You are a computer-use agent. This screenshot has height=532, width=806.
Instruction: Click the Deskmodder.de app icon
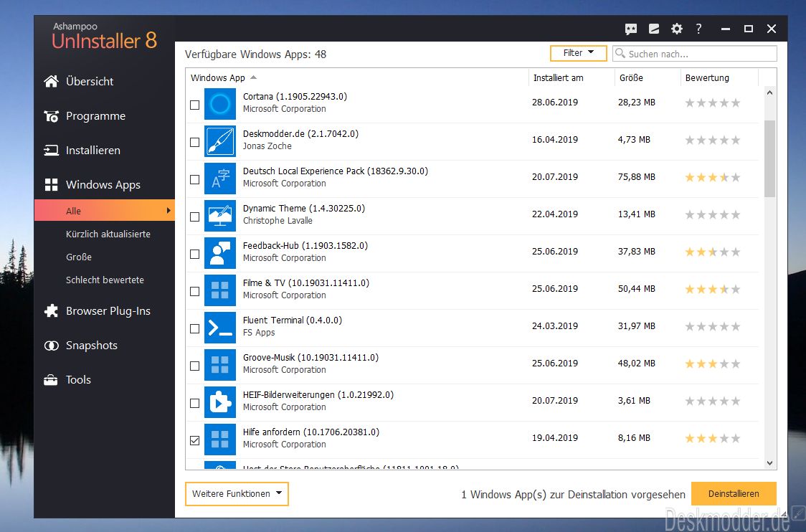(220, 141)
